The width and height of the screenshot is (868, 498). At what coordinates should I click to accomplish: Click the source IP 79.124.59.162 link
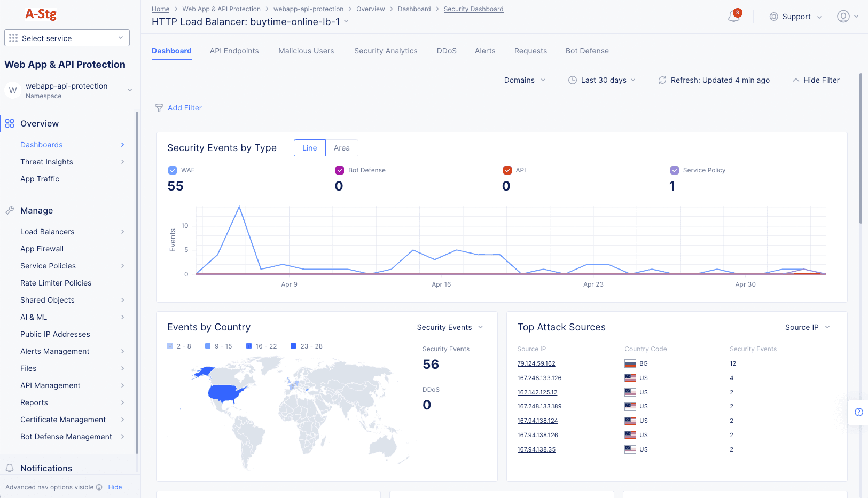[536, 363]
